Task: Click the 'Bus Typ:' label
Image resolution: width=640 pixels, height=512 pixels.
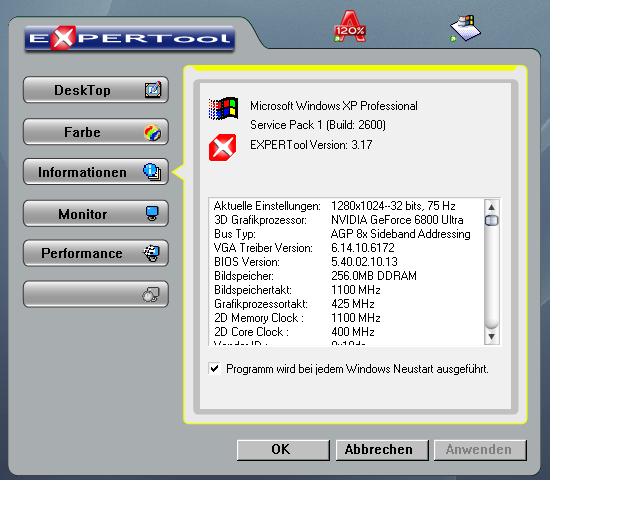Action: 235,234
